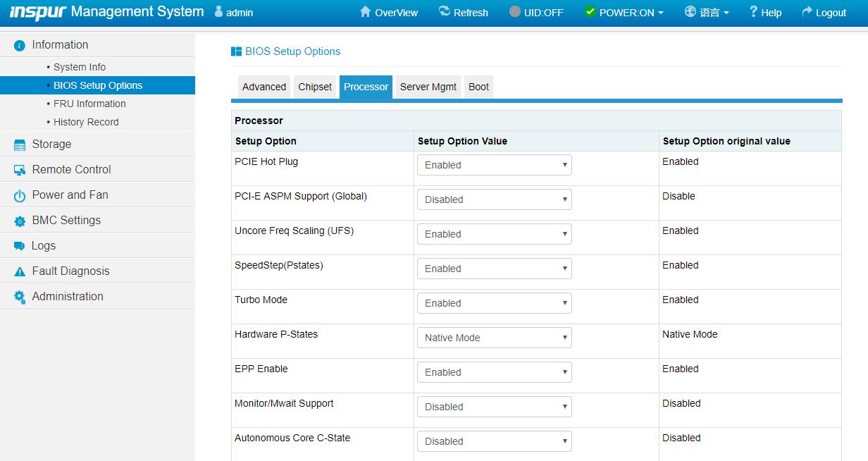The width and height of the screenshot is (868, 461).
Task: Open the SpeedStep(Pstates) value dropdown
Action: pyautogui.click(x=494, y=269)
